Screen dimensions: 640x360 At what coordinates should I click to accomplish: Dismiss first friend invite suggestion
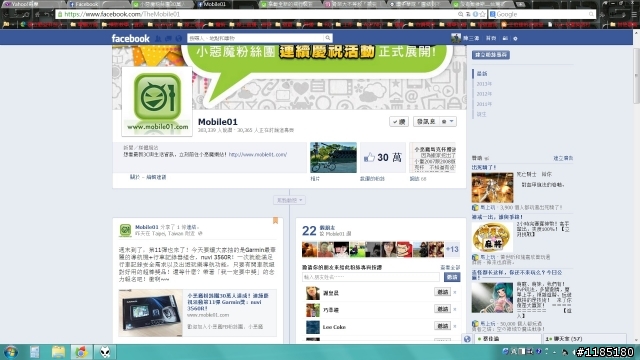coord(455,292)
